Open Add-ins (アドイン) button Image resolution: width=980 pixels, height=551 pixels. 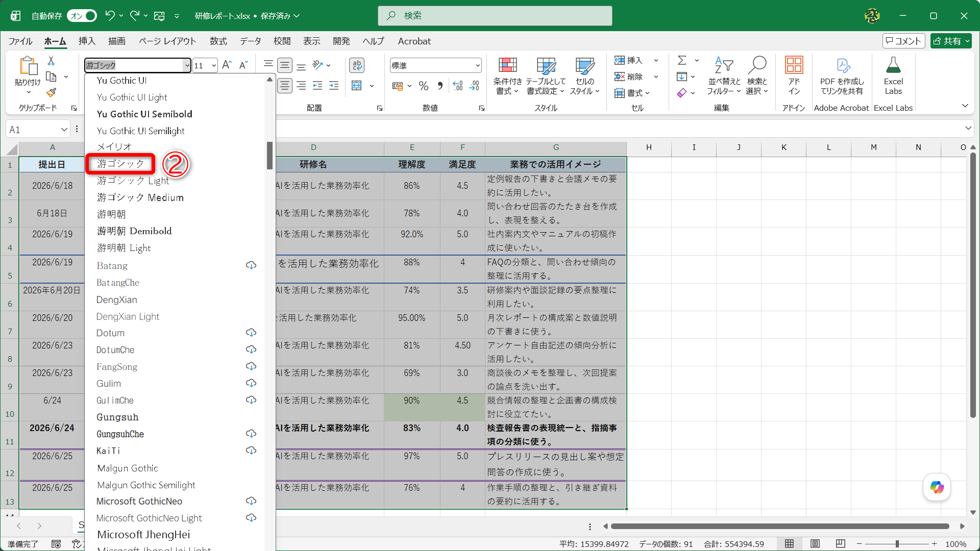(794, 76)
